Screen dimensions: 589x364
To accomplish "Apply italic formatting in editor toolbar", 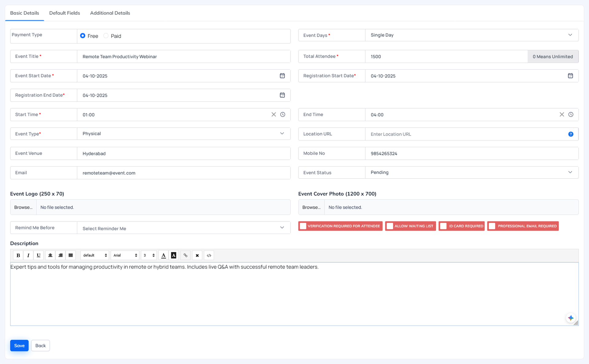I will pyautogui.click(x=28, y=255).
